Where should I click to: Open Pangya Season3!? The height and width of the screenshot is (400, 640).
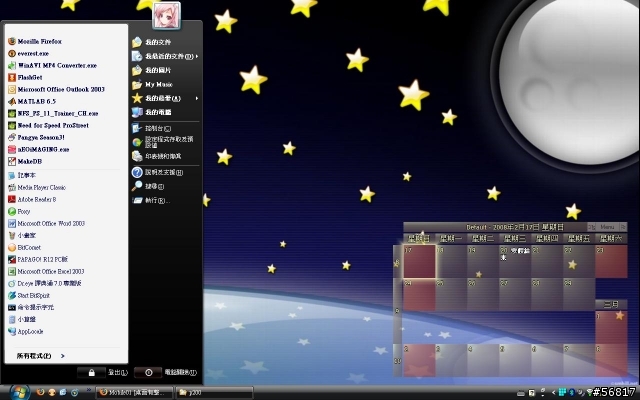click(36, 137)
